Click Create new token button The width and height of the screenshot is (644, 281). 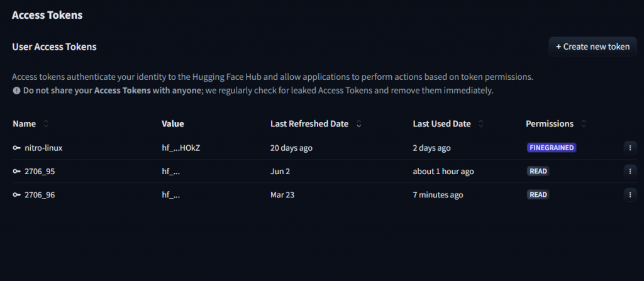click(x=592, y=47)
